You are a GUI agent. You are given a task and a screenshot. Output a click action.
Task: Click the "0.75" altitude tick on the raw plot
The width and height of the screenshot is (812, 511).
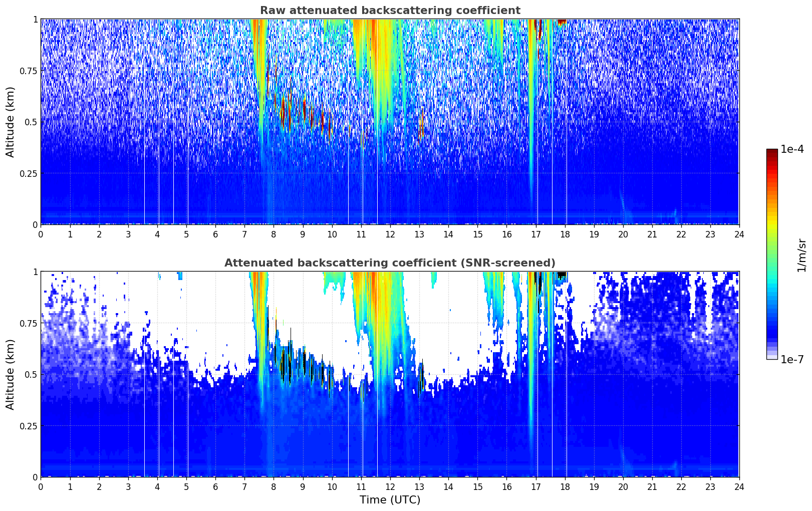pos(28,71)
